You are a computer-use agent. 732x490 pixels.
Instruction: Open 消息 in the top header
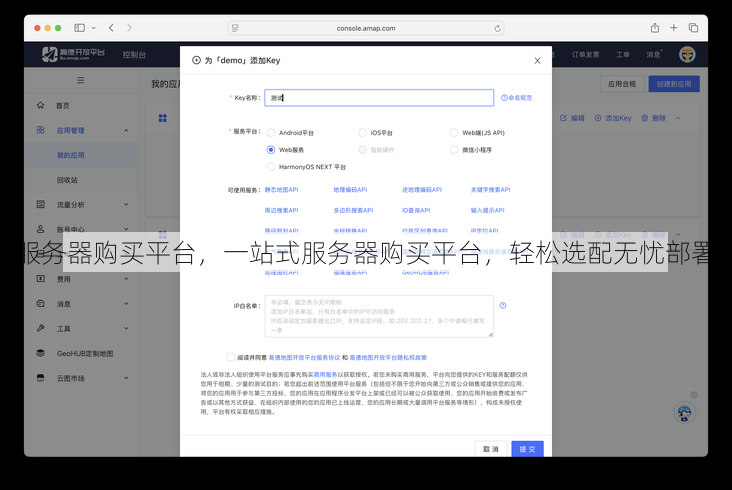[653, 55]
